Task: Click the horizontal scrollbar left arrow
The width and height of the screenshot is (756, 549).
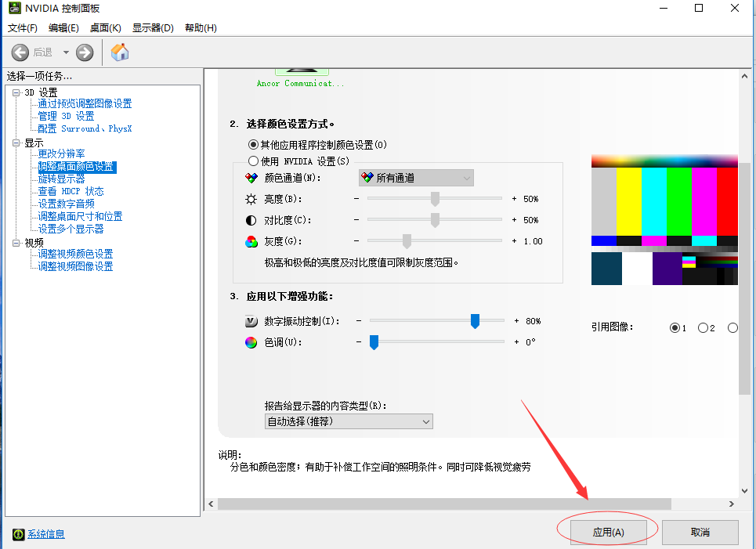Action: 211,504
